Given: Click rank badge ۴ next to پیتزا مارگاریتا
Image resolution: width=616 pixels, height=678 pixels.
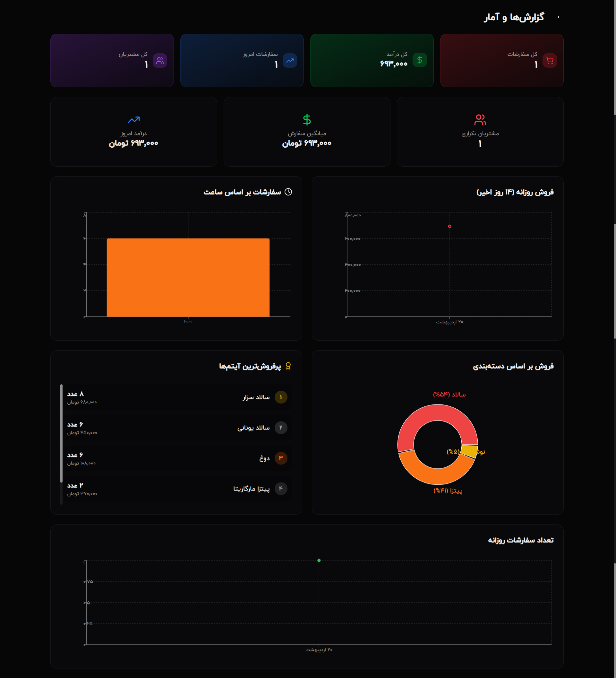Looking at the screenshot, I should (281, 489).
